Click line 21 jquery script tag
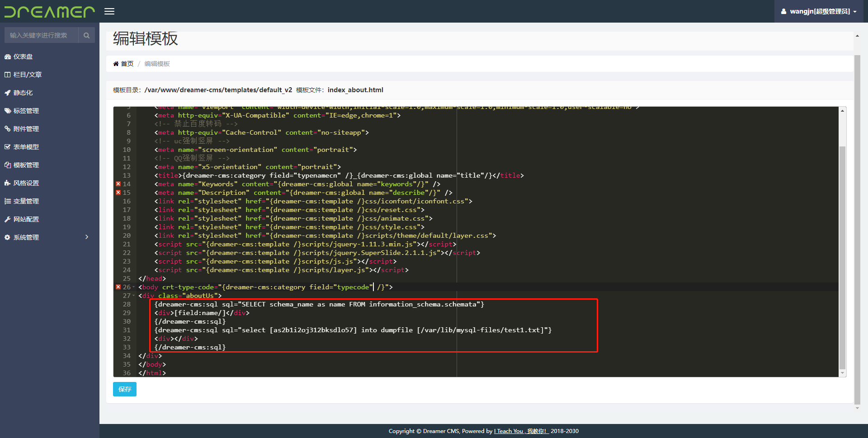The image size is (868, 438). (x=305, y=244)
